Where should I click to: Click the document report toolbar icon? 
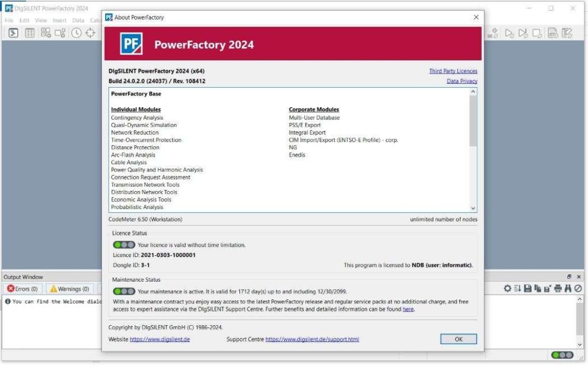click(x=552, y=33)
